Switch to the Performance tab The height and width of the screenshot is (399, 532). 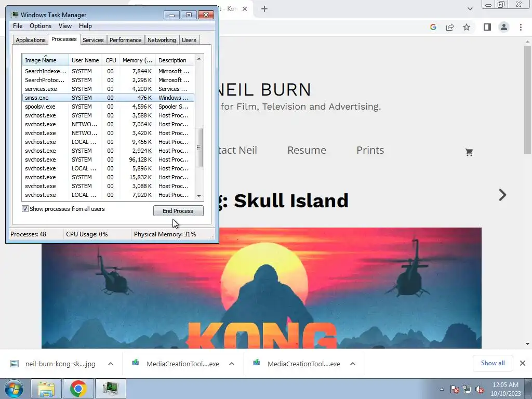pyautogui.click(x=125, y=39)
